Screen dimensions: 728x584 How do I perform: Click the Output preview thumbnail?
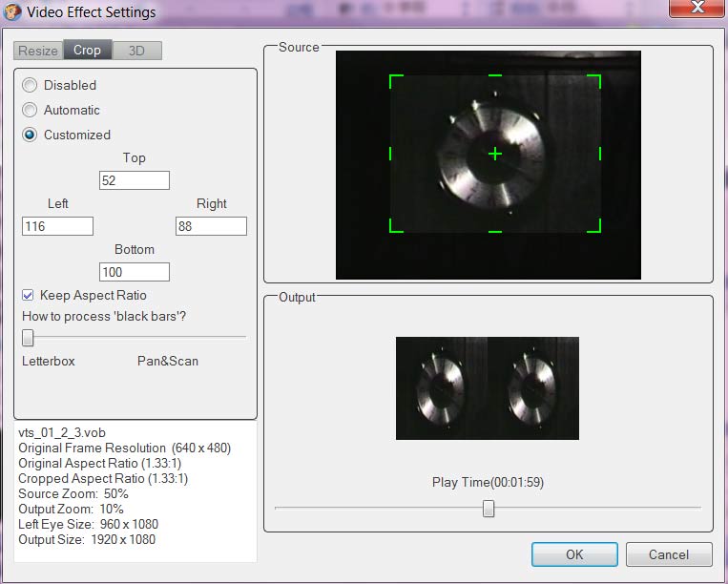(x=488, y=388)
